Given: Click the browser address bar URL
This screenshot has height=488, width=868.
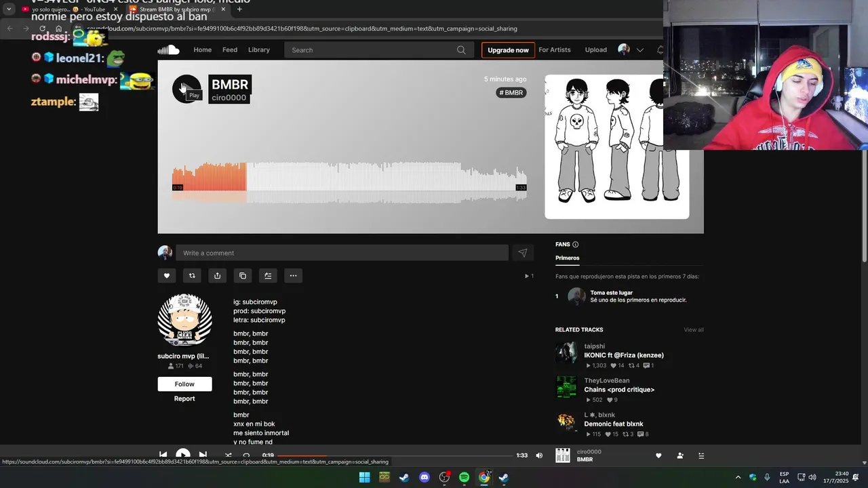Looking at the screenshot, I should pos(302,29).
